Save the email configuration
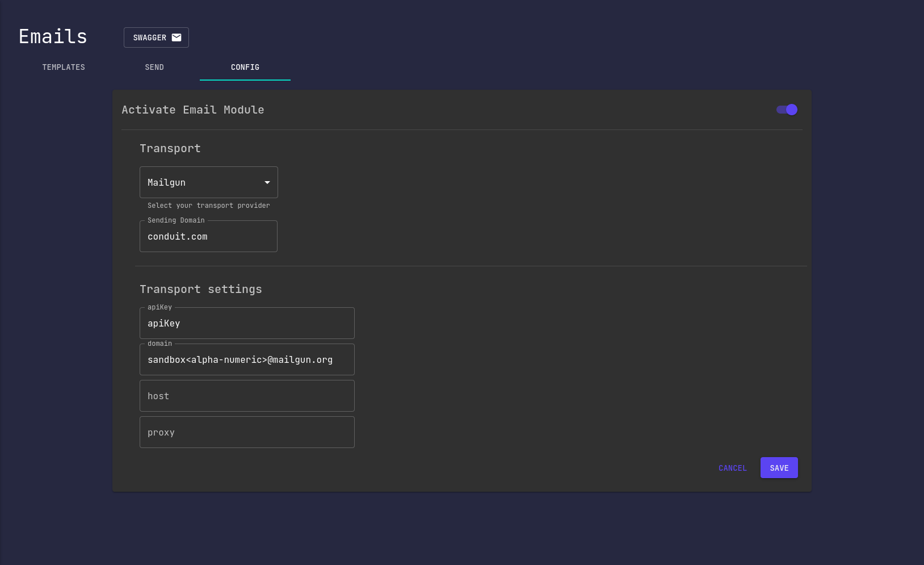The height and width of the screenshot is (565, 924). [x=779, y=468]
